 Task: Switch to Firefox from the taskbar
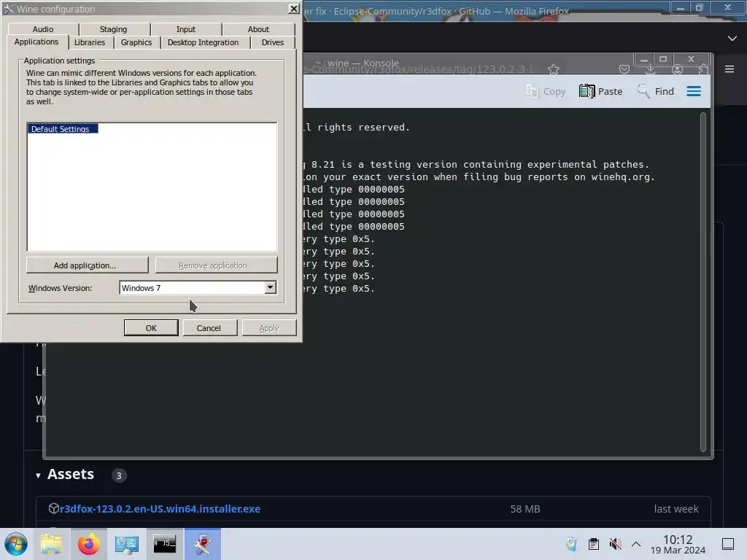(x=88, y=544)
